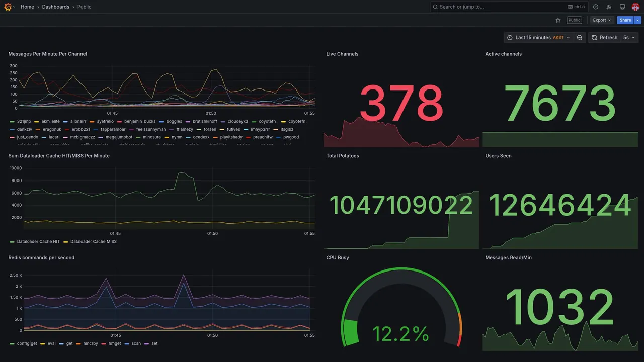Expand the 5s refresh interval dropdown
Viewport: 644px width, 362px height.
(x=629, y=38)
